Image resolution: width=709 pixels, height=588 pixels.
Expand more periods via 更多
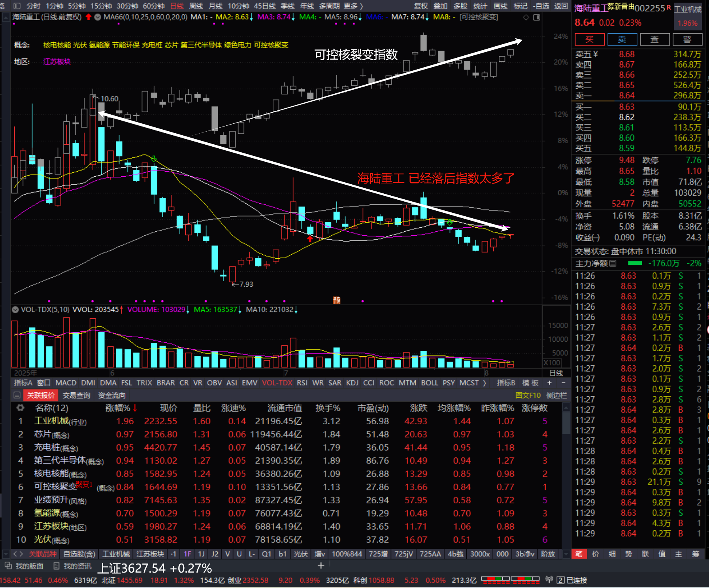pos(353,6)
